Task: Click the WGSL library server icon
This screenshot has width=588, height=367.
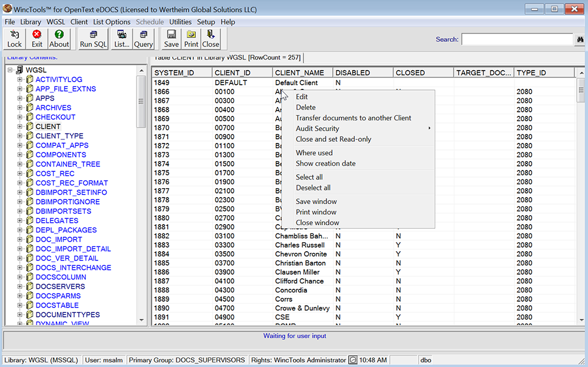Action: tap(19, 70)
